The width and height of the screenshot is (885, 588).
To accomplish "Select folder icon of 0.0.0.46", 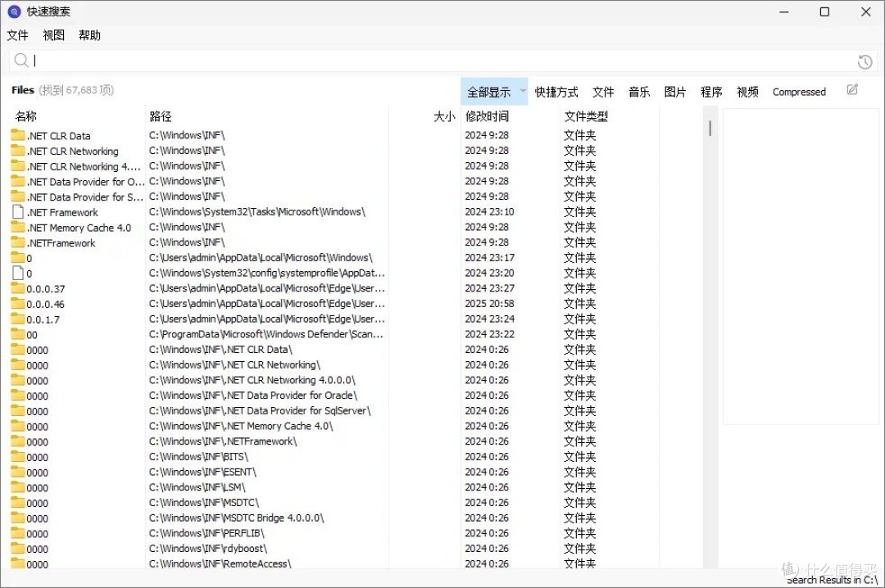I will click(18, 303).
